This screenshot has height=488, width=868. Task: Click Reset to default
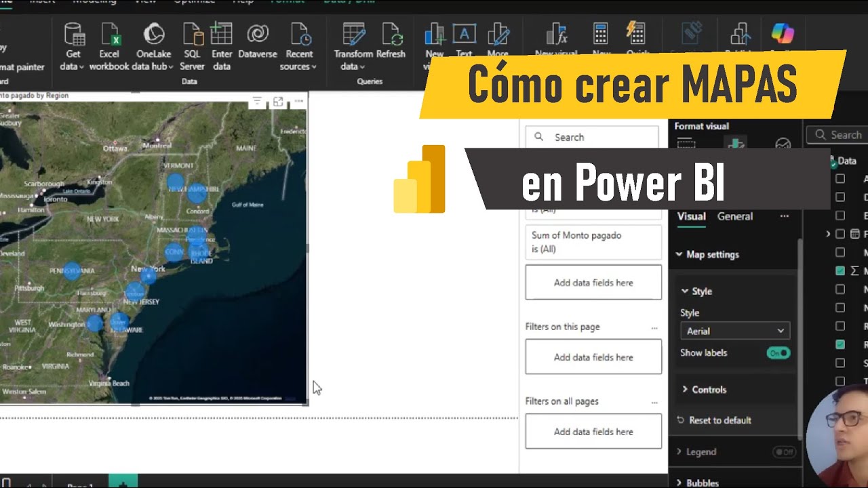click(713, 420)
